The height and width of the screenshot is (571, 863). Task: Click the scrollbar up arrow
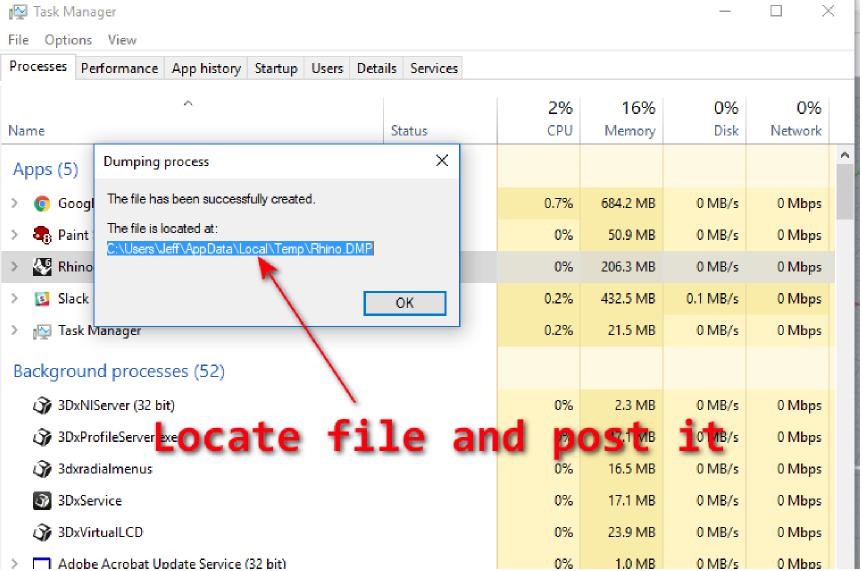(x=845, y=155)
